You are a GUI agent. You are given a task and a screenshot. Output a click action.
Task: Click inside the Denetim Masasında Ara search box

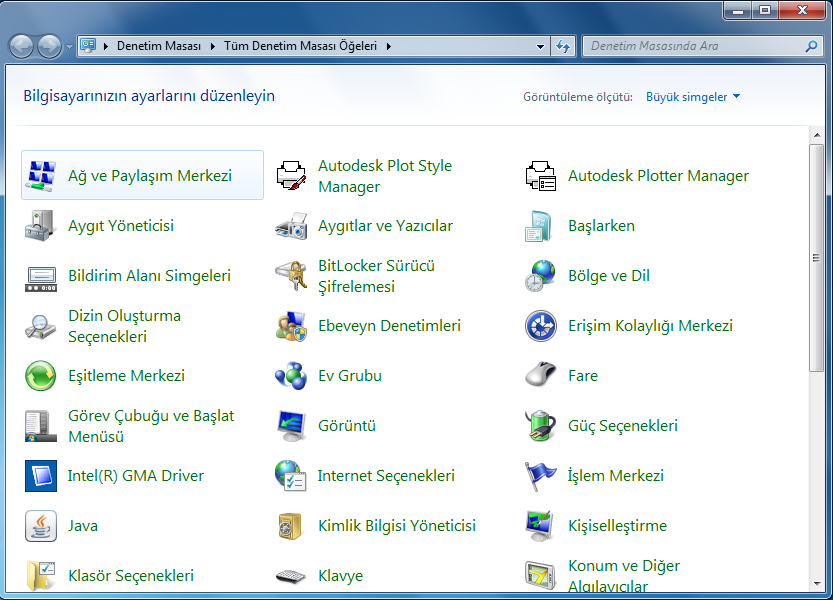click(690, 45)
